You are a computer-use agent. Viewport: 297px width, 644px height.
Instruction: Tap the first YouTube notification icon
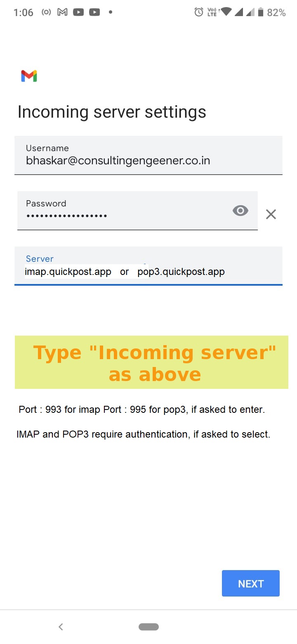tap(78, 12)
